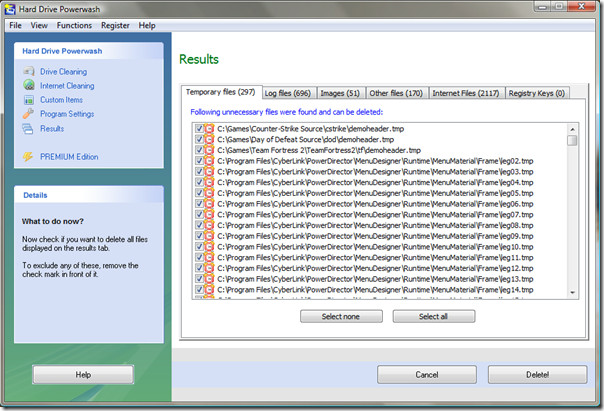
Task: Open the Functions menu
Action: [74, 25]
